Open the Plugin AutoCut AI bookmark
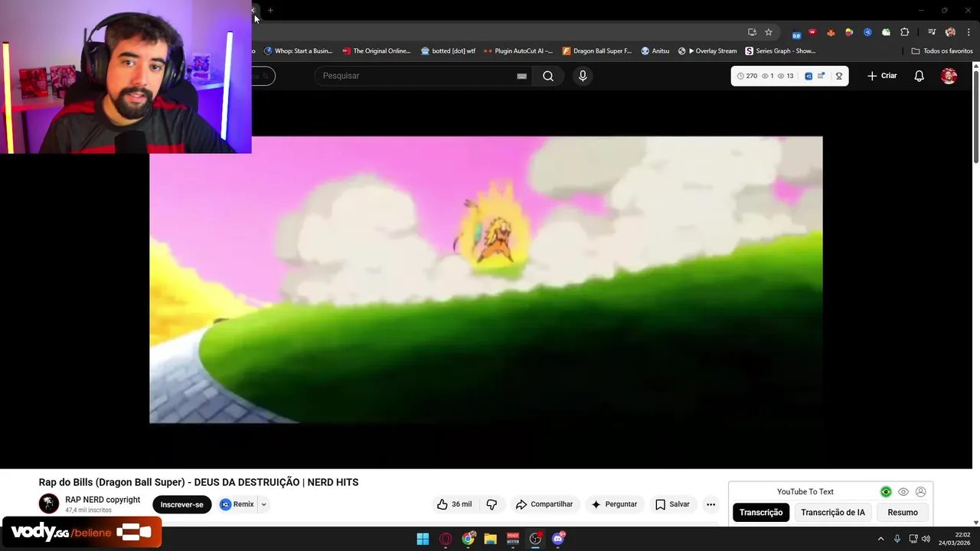Image resolution: width=980 pixels, height=551 pixels. click(x=518, y=51)
